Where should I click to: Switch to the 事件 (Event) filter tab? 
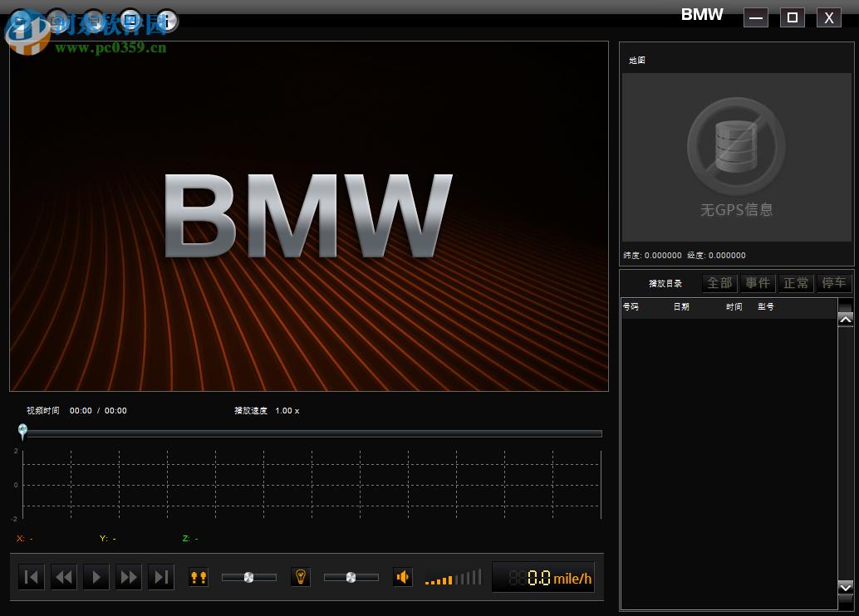tap(757, 283)
